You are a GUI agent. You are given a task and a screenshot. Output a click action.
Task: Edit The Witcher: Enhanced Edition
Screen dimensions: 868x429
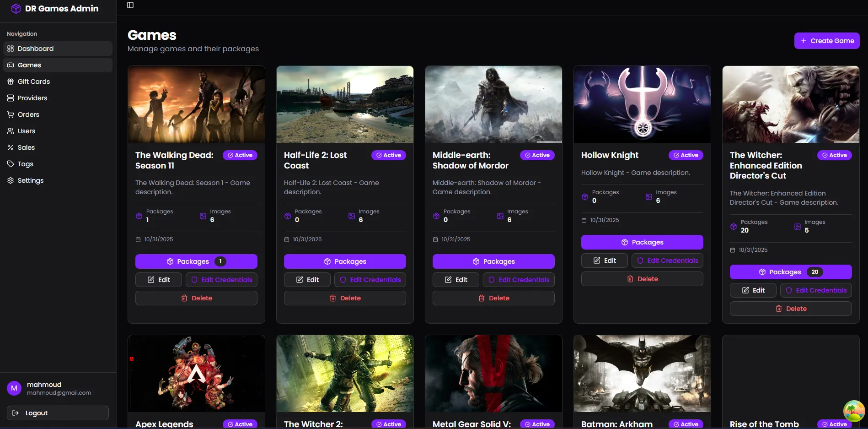point(753,290)
